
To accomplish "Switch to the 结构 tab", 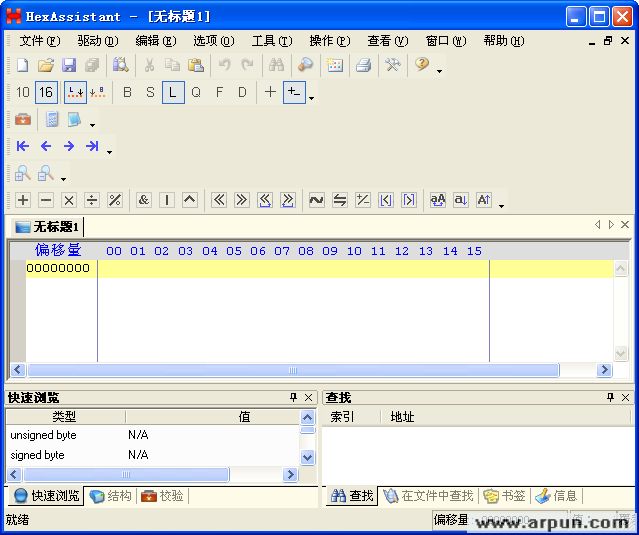I will tap(110, 496).
